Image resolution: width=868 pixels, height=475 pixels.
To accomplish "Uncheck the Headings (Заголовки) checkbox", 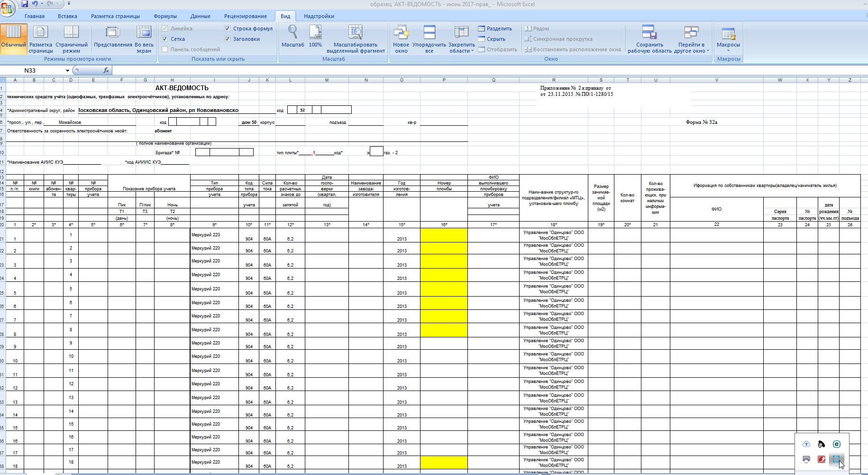I will tap(228, 39).
